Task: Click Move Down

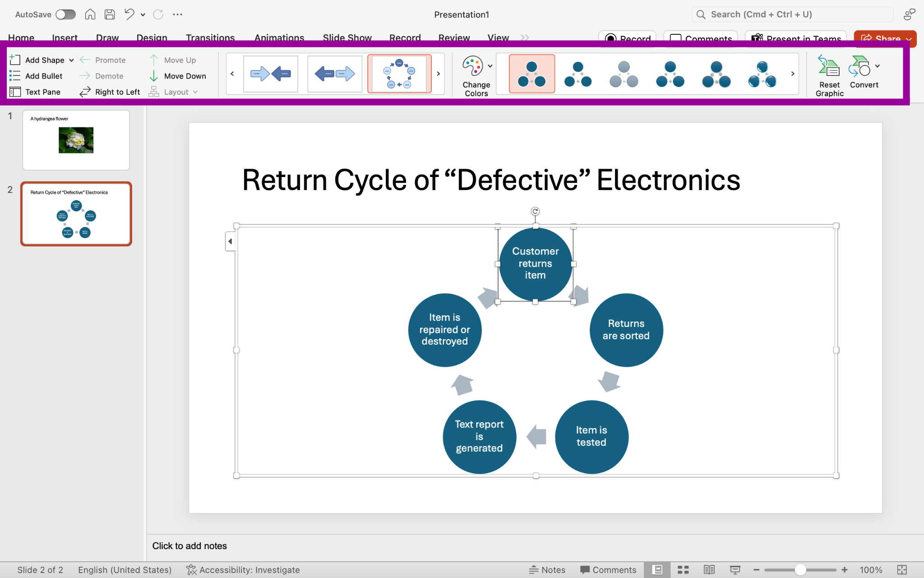Action: pyautogui.click(x=177, y=76)
